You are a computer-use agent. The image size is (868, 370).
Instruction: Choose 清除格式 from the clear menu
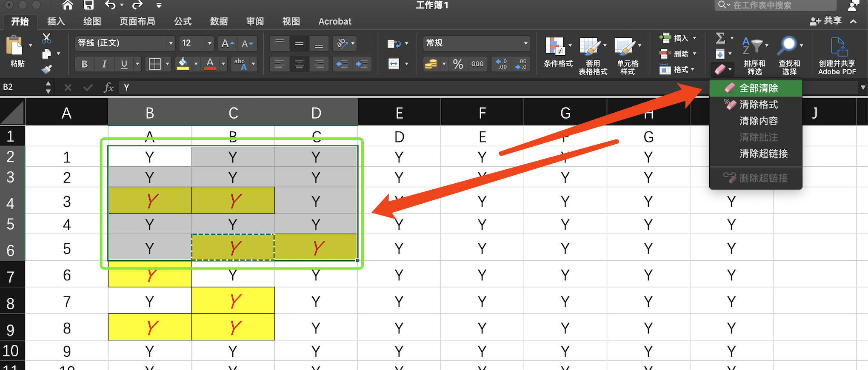756,105
